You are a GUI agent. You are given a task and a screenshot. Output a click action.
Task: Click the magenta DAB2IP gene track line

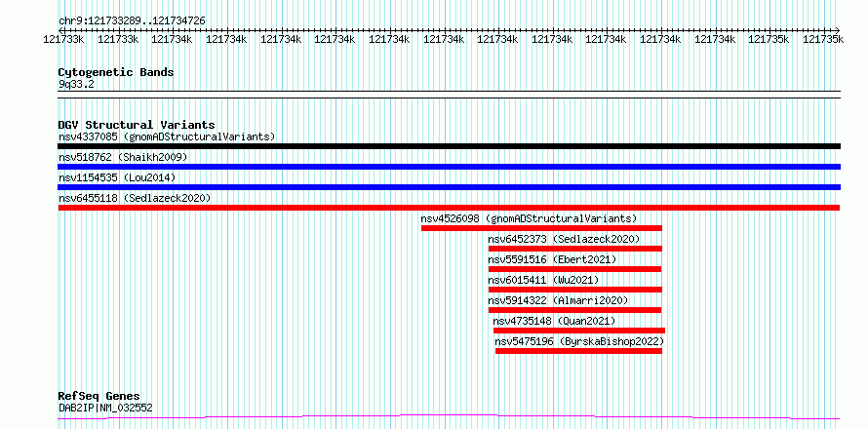449,416
